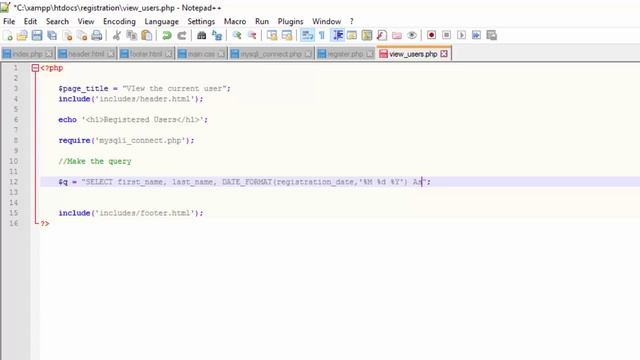
Task: Click the Save All toolbar icon
Action: (52, 36)
